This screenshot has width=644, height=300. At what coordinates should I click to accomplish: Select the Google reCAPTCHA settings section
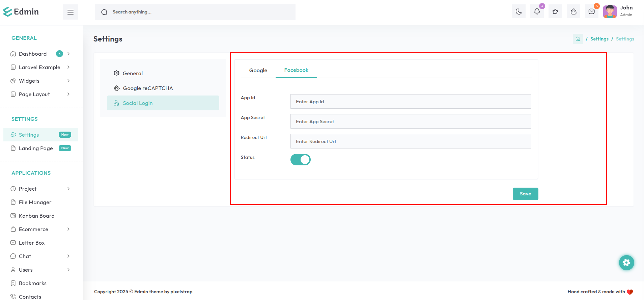(x=147, y=88)
